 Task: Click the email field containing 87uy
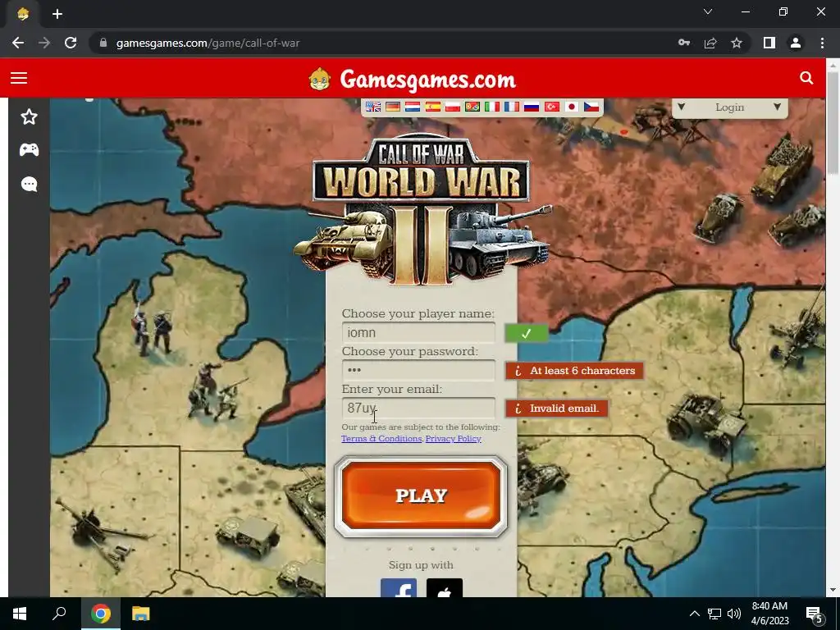pyautogui.click(x=418, y=409)
